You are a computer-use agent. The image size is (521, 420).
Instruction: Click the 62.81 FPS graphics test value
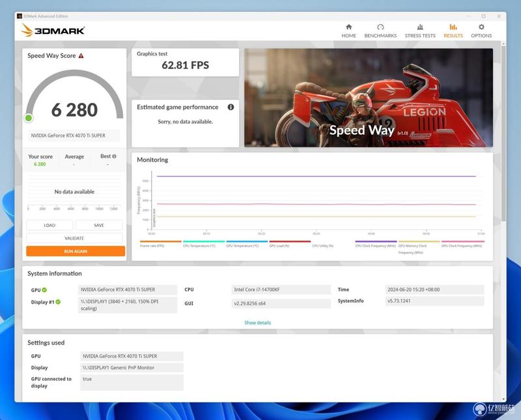click(x=186, y=65)
